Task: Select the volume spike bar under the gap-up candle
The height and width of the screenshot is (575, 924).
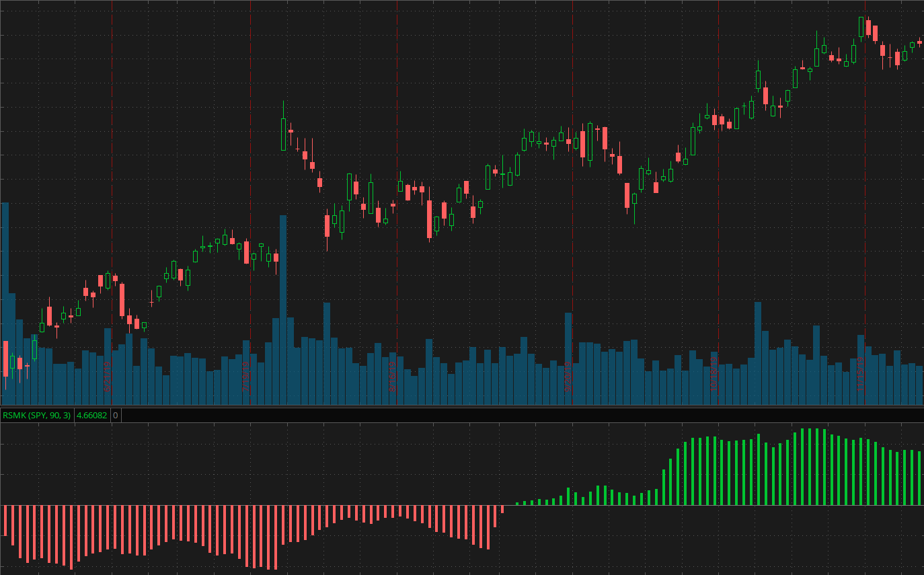Action: pyautogui.click(x=283, y=309)
